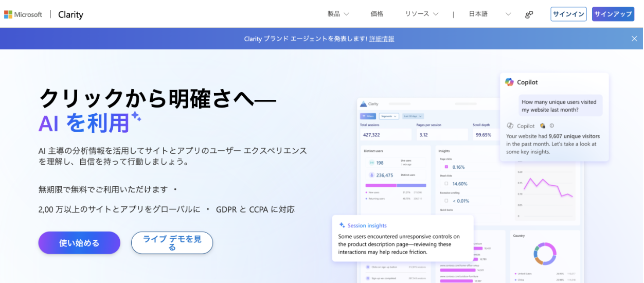Click the people icon beside the language selector
The image size is (644, 283).
529,14
